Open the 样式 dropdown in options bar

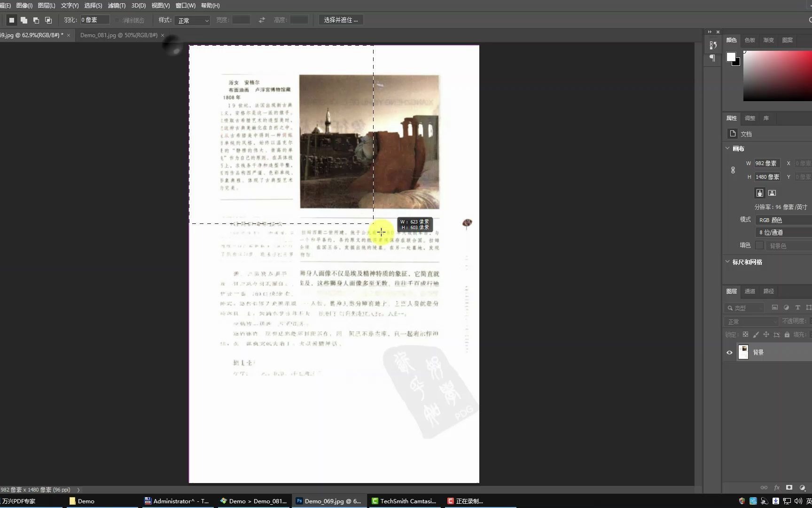192,20
